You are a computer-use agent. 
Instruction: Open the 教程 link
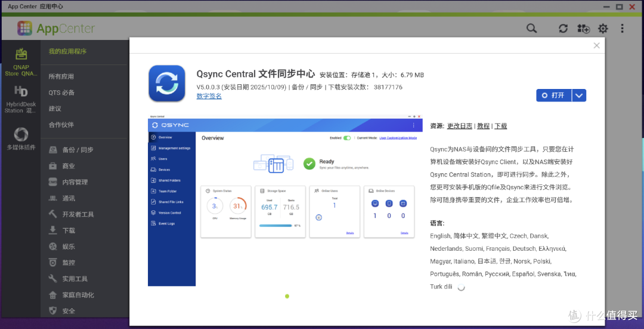pyautogui.click(x=484, y=126)
